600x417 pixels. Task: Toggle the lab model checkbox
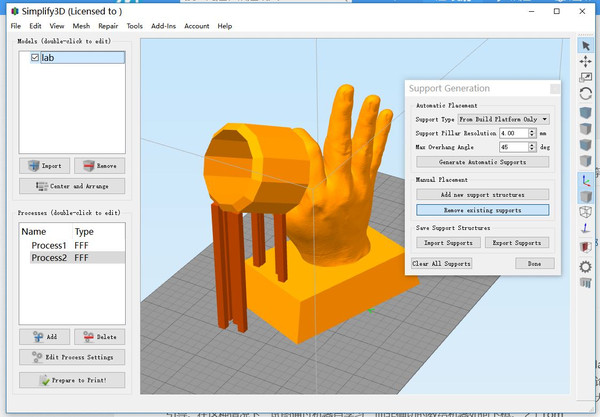coord(35,57)
